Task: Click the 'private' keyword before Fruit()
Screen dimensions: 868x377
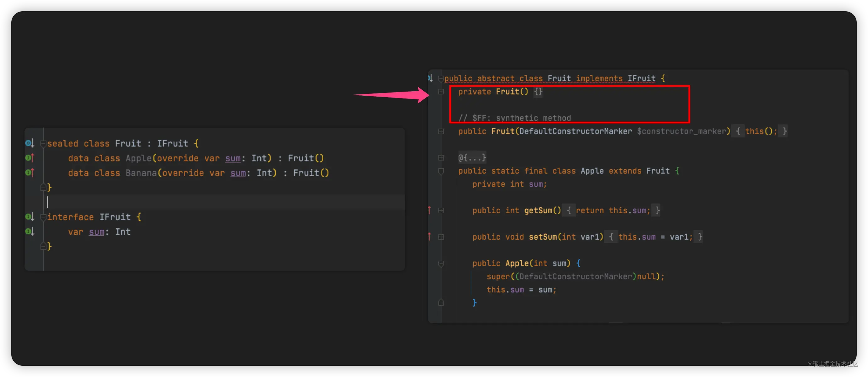Action: coord(475,92)
